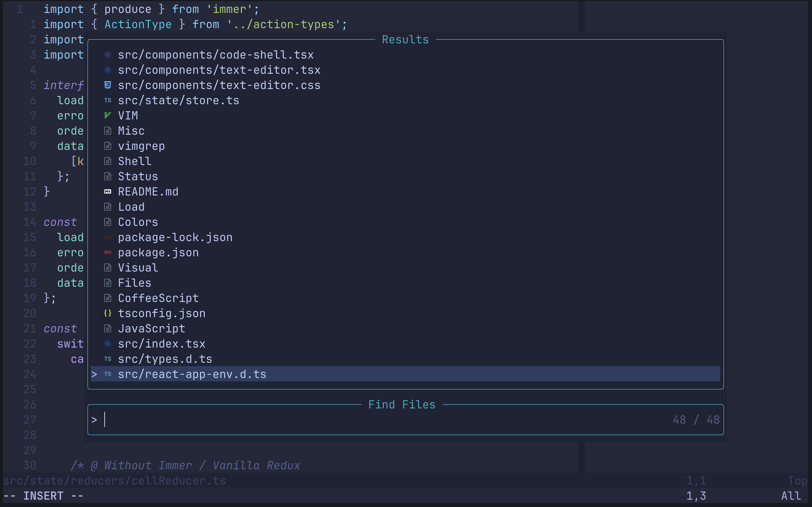Select src/components/text-editor.tsx result

tap(219, 70)
